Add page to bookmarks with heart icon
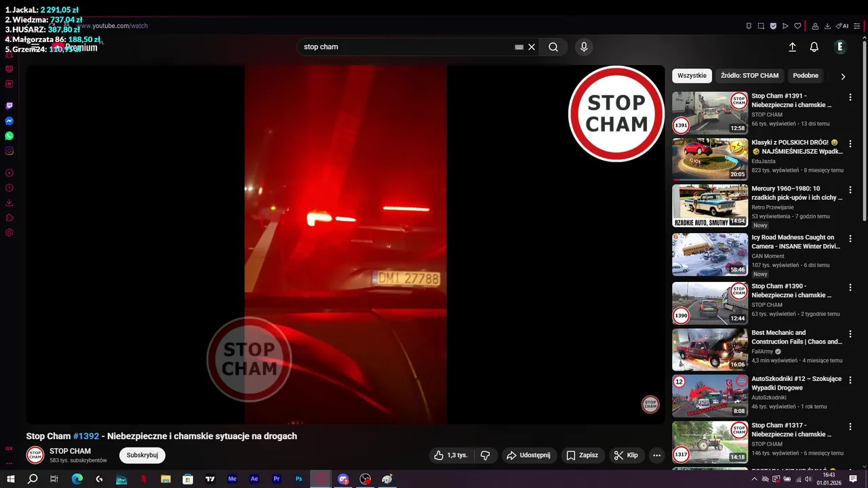The width and height of the screenshot is (868, 488). [797, 26]
